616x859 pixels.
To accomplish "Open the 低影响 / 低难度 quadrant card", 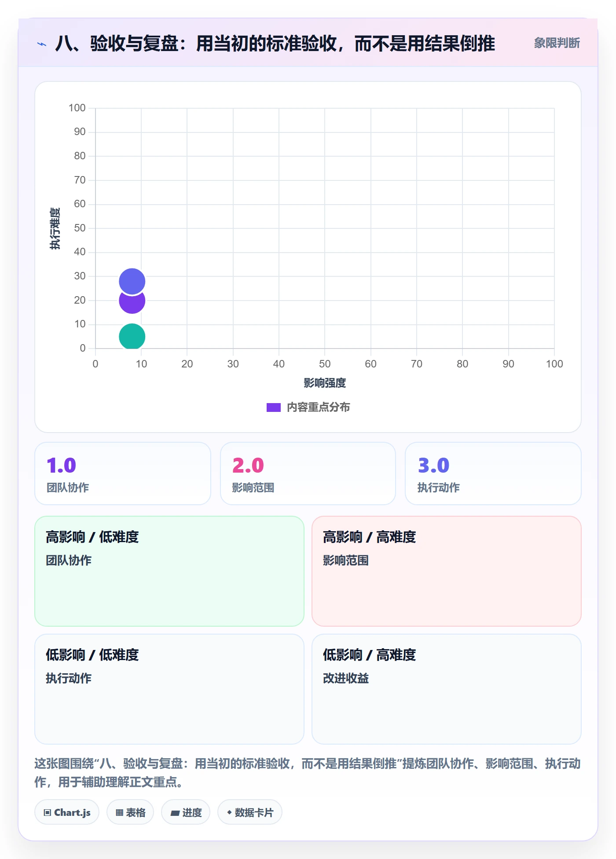I will tap(169, 689).
